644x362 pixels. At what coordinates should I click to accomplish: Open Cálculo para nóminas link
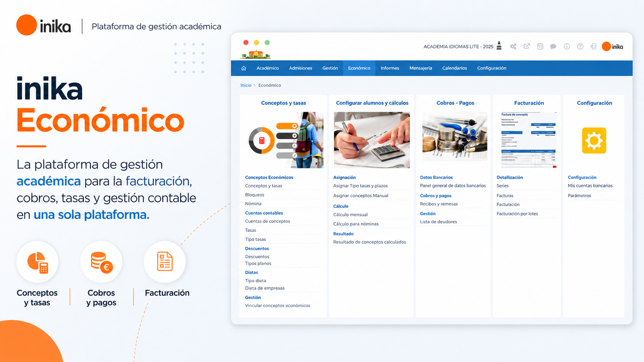(356, 224)
